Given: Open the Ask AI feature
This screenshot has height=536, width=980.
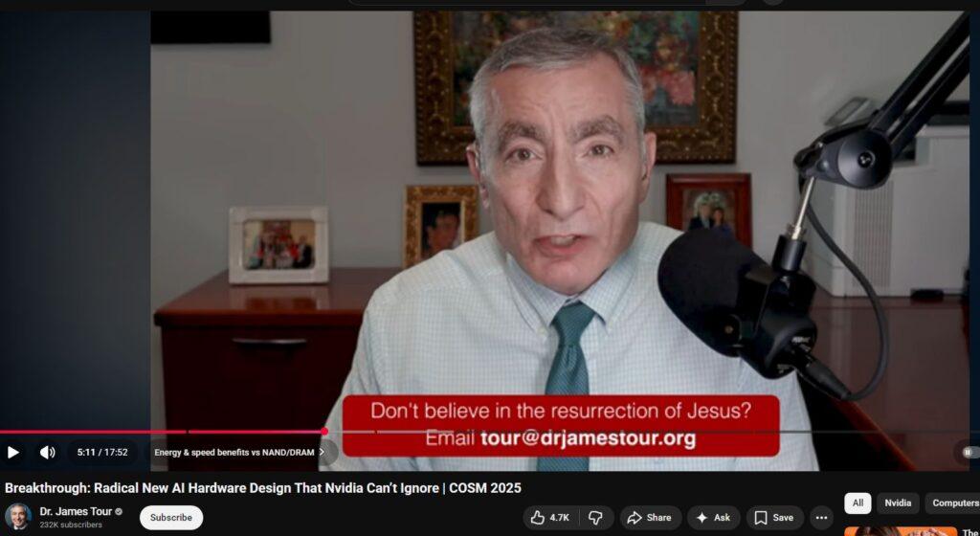Looking at the screenshot, I should click(x=713, y=518).
